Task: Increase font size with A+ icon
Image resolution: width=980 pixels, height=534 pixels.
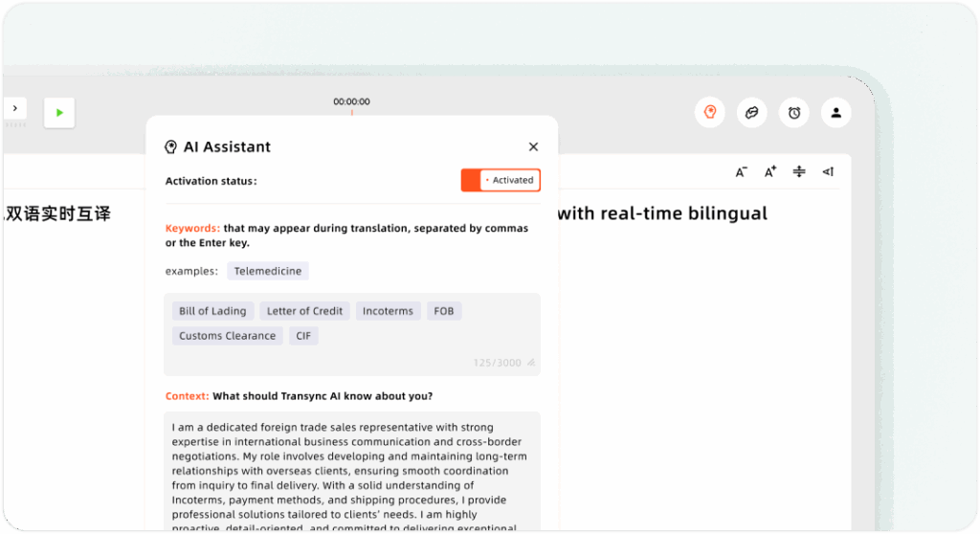Action: [x=770, y=172]
